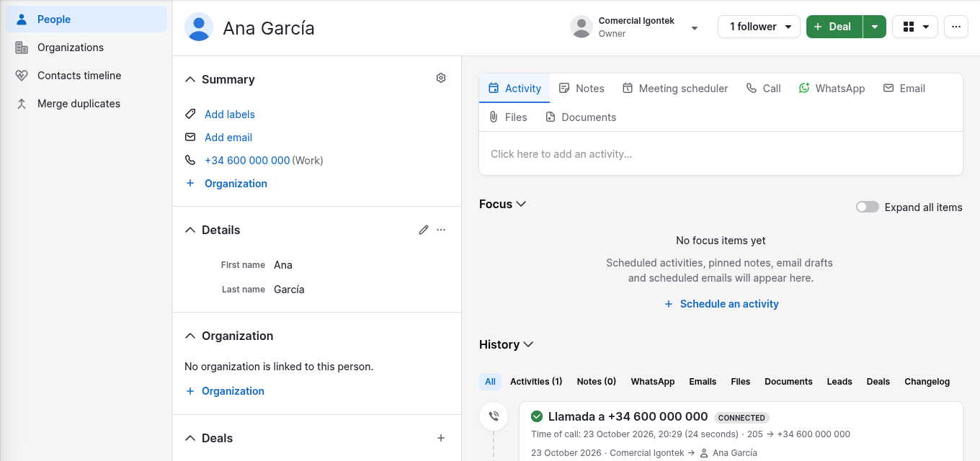Select the Activity tab
The height and width of the screenshot is (461, 980).
click(x=514, y=89)
